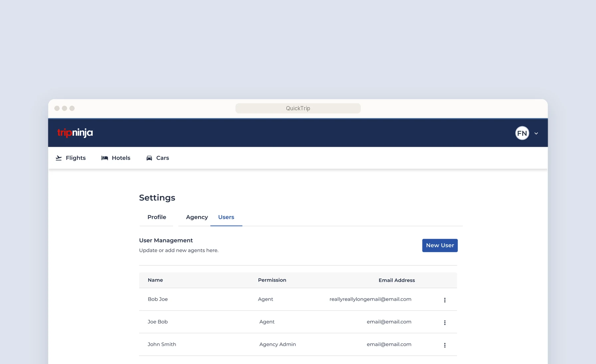Select the Bob Joe name cell
The image size is (596, 364).
coord(158,299)
